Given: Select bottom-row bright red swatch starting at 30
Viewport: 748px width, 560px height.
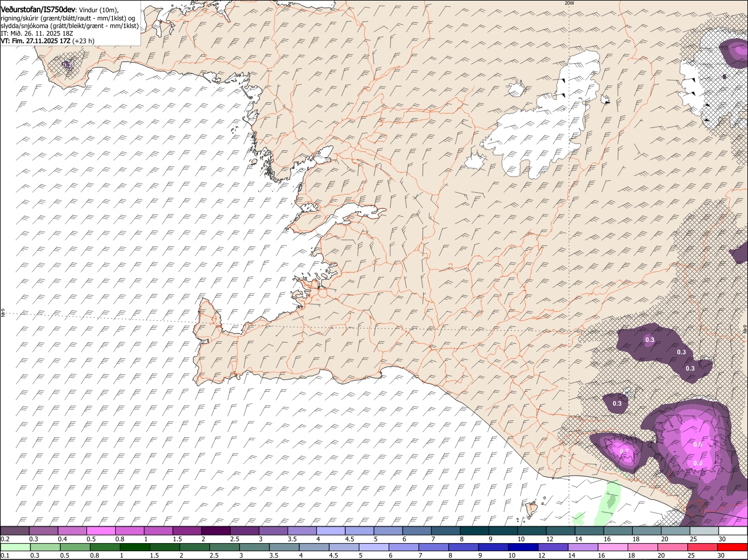Looking at the screenshot, I should point(733,547).
